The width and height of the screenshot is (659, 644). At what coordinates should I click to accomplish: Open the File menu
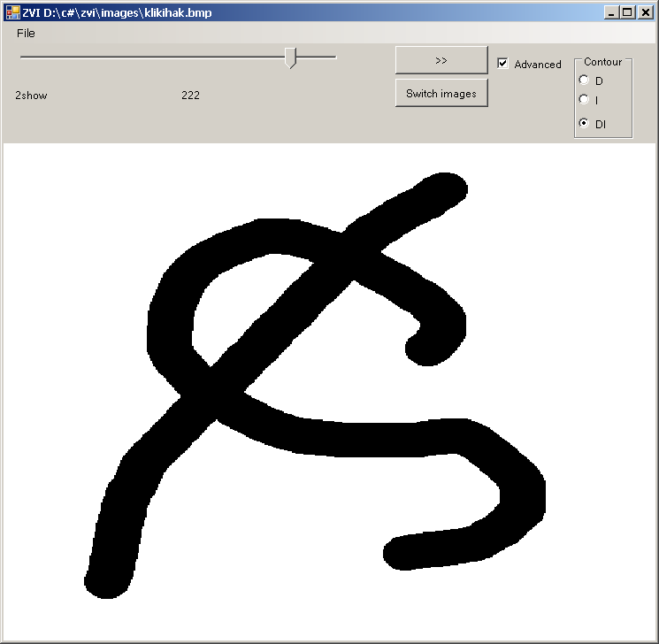point(26,34)
